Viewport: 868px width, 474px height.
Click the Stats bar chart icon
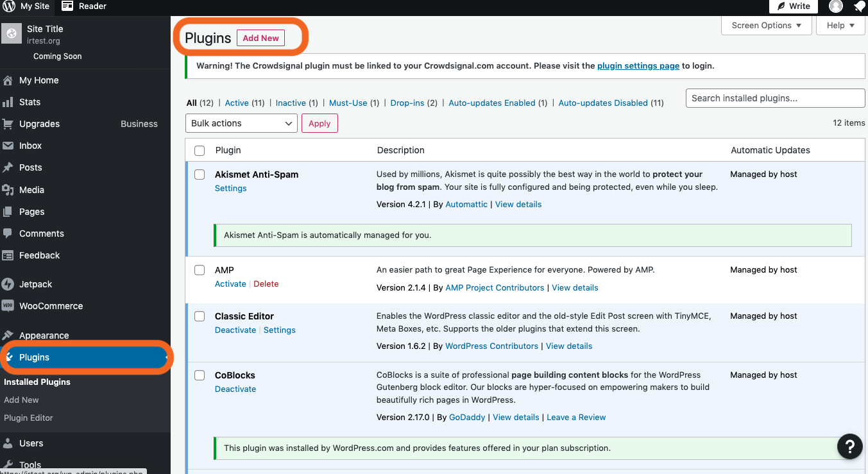pyautogui.click(x=8, y=102)
